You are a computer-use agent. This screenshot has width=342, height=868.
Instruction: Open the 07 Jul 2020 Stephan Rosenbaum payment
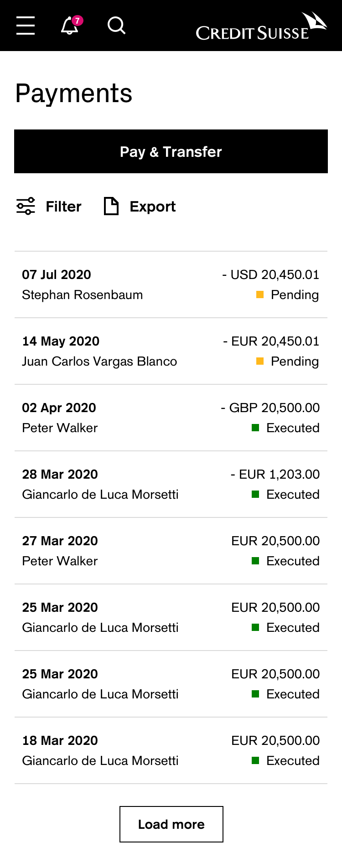click(171, 284)
